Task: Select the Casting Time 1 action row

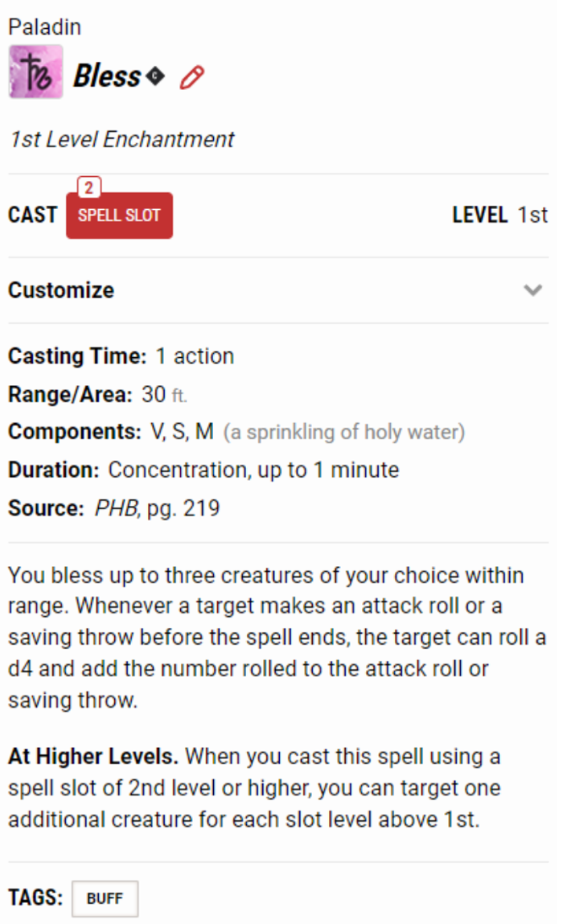Action: pyautogui.click(x=121, y=356)
